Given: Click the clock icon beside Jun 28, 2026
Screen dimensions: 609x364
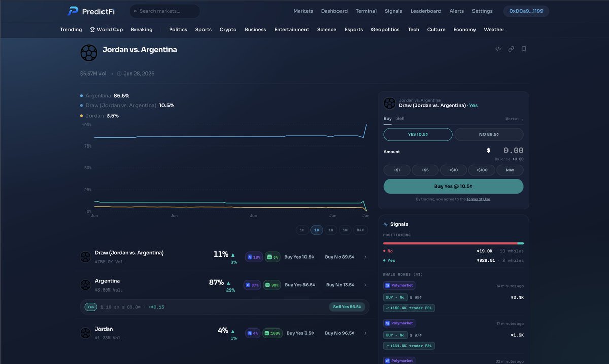Looking at the screenshot, I should [x=119, y=74].
